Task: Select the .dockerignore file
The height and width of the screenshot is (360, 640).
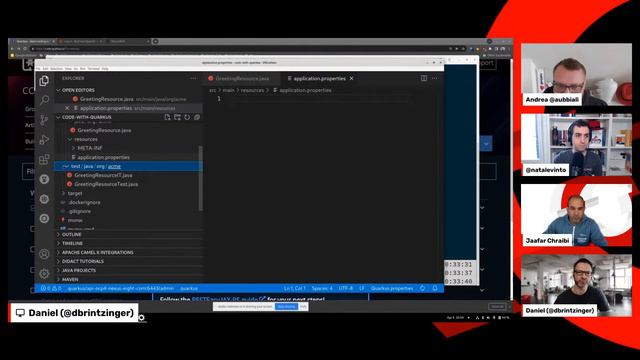Action: pos(84,202)
